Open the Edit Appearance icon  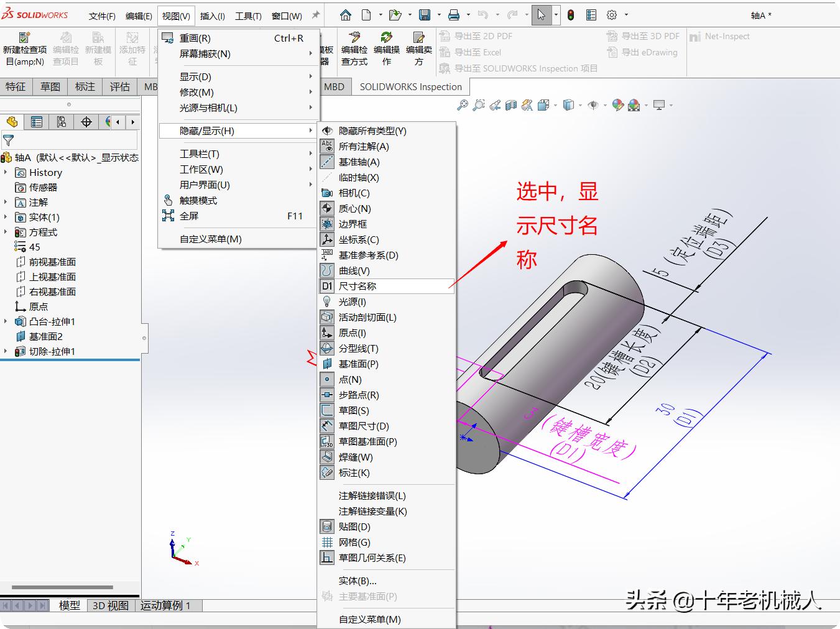click(x=618, y=104)
